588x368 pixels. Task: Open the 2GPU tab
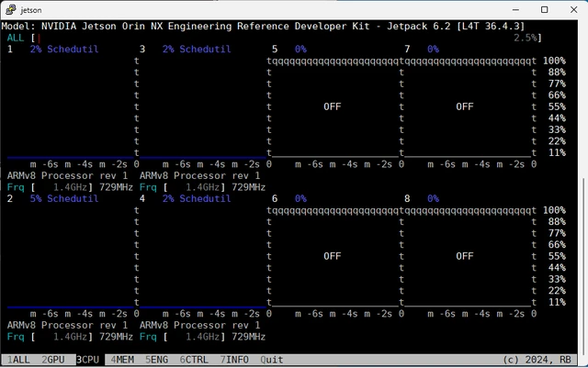point(53,361)
